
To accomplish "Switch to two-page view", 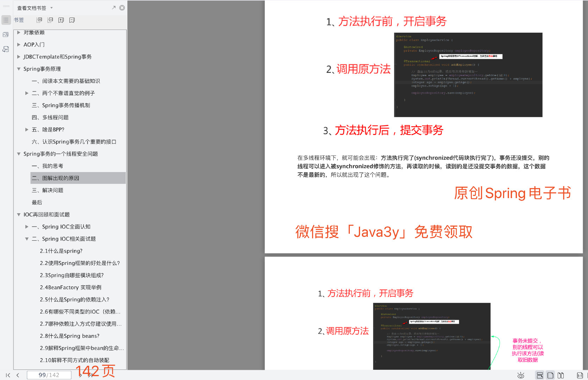I will [561, 375].
